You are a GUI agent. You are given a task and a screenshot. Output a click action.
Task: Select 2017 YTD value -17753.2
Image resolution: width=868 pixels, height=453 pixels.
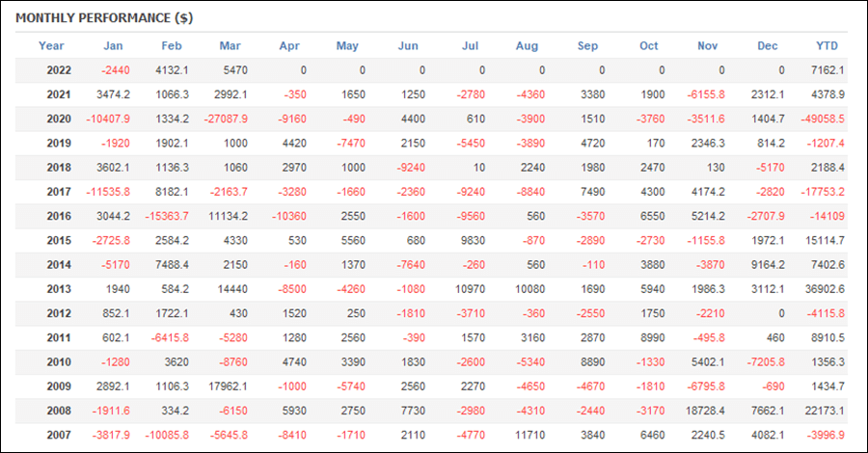[823, 192]
